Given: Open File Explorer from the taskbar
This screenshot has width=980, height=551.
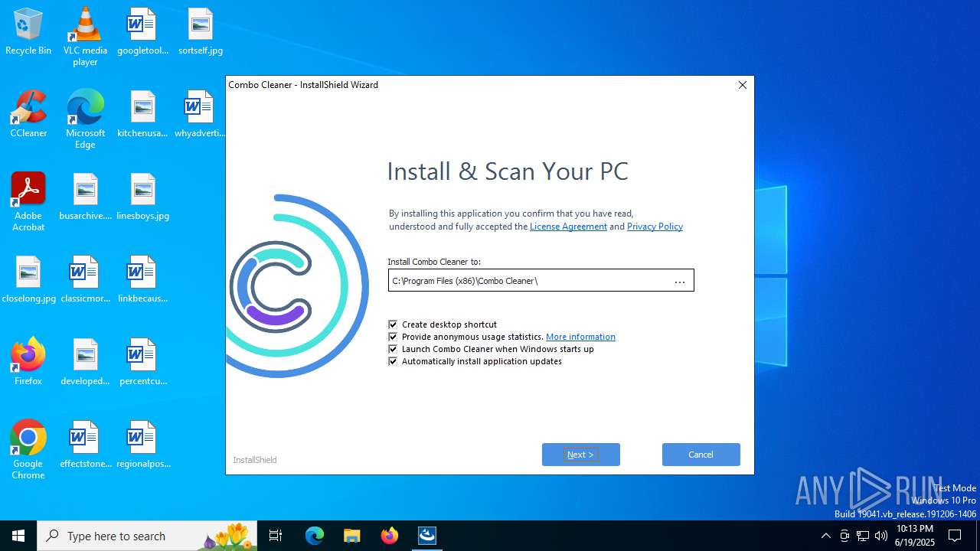Looking at the screenshot, I should click(352, 536).
